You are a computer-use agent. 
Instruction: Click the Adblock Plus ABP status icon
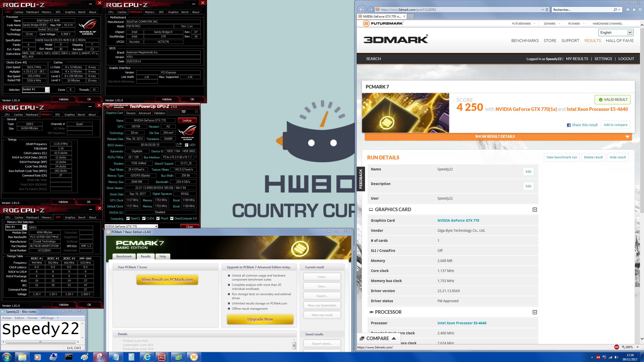pyautogui.click(x=617, y=347)
